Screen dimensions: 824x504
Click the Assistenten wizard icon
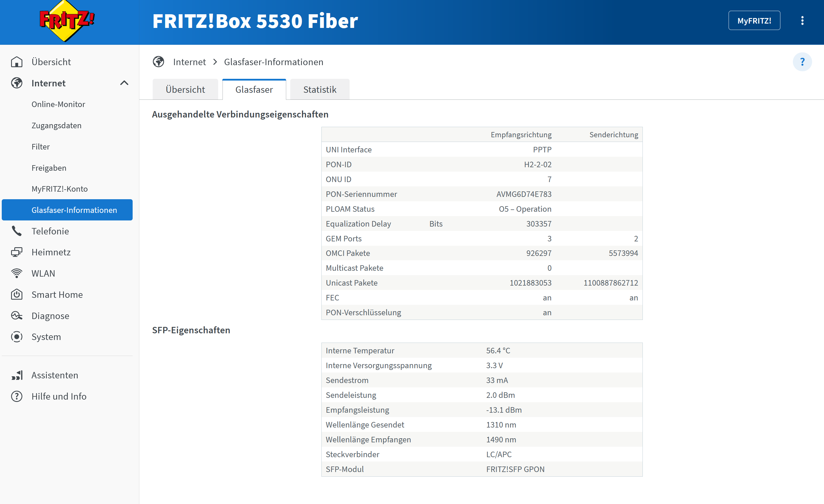(17, 375)
